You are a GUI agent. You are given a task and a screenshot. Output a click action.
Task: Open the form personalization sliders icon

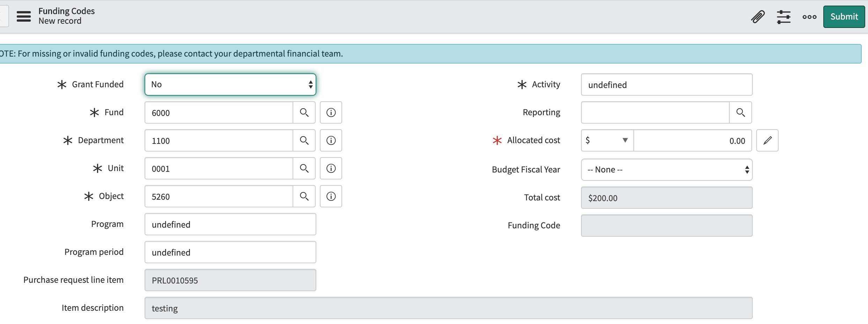click(784, 16)
